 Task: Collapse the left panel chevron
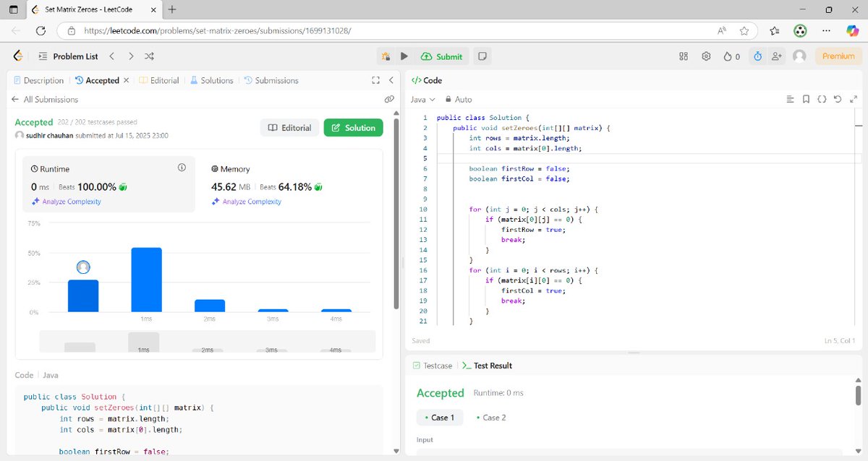(391, 80)
